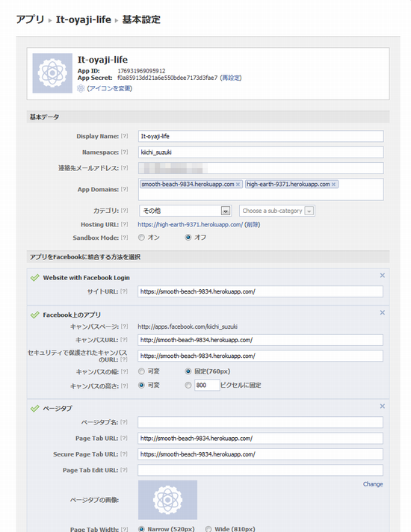Remove high-earth-9371 domain tag with x
411x532 pixels.
coord(333,185)
